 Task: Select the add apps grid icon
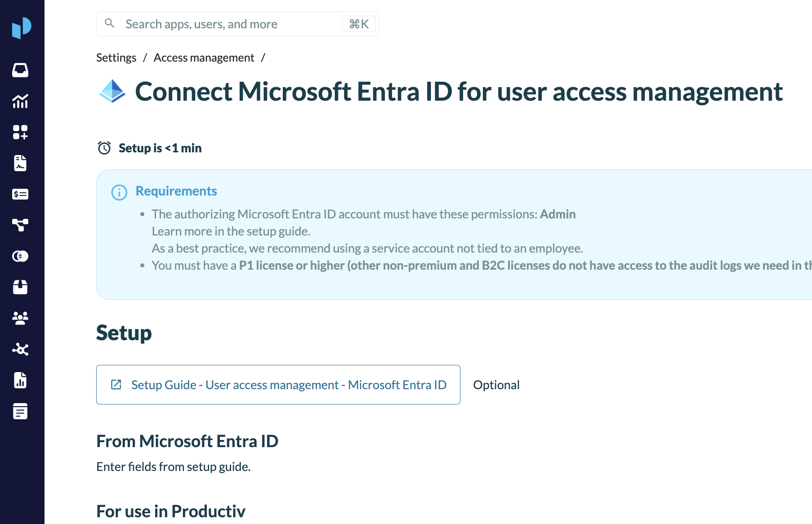pyautogui.click(x=20, y=132)
